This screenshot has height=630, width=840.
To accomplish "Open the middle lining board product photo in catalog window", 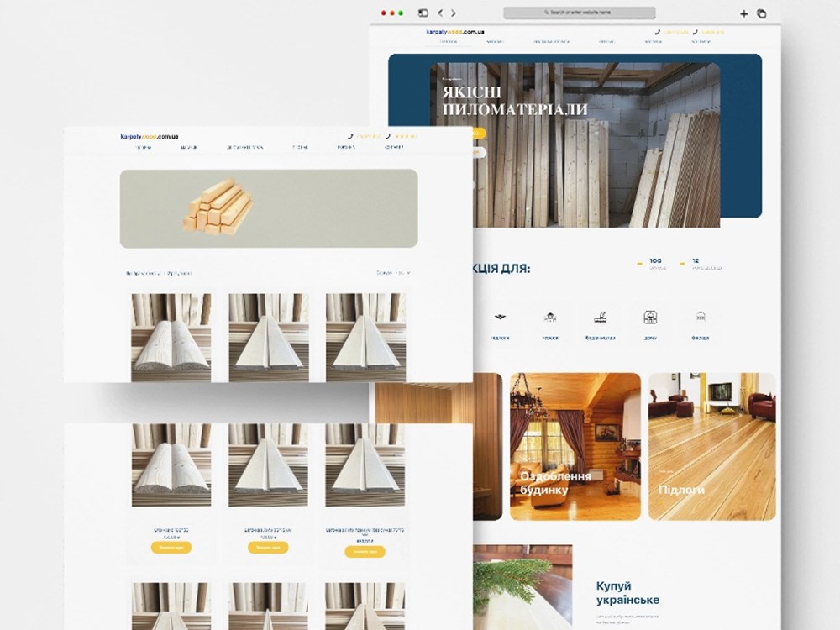I will point(269,338).
